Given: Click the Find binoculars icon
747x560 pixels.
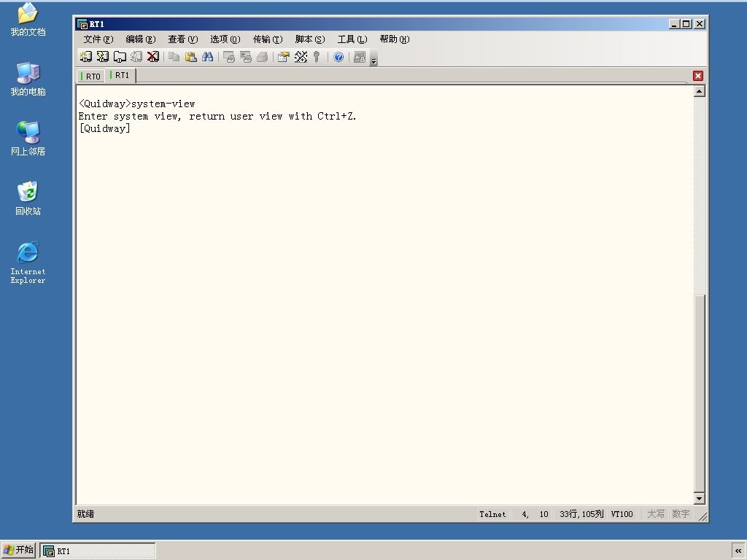Looking at the screenshot, I should (x=208, y=57).
